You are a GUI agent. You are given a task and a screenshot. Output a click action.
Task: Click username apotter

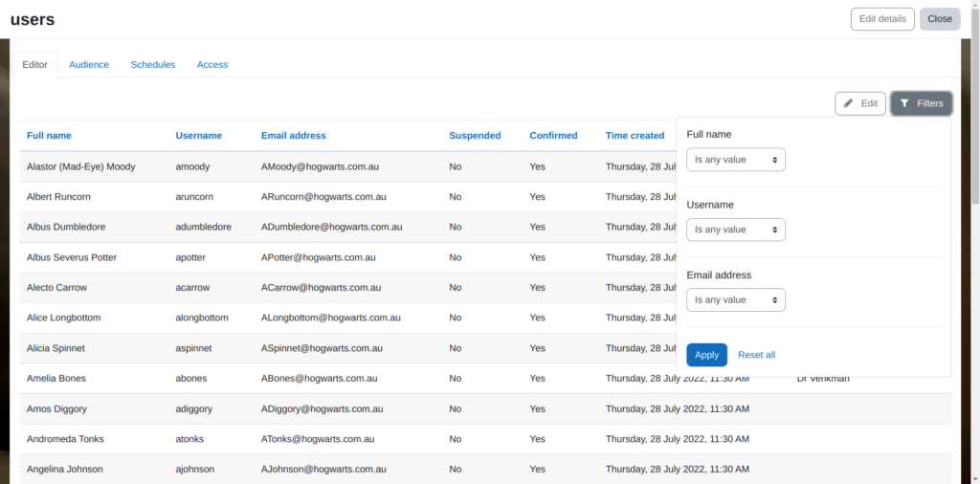190,257
